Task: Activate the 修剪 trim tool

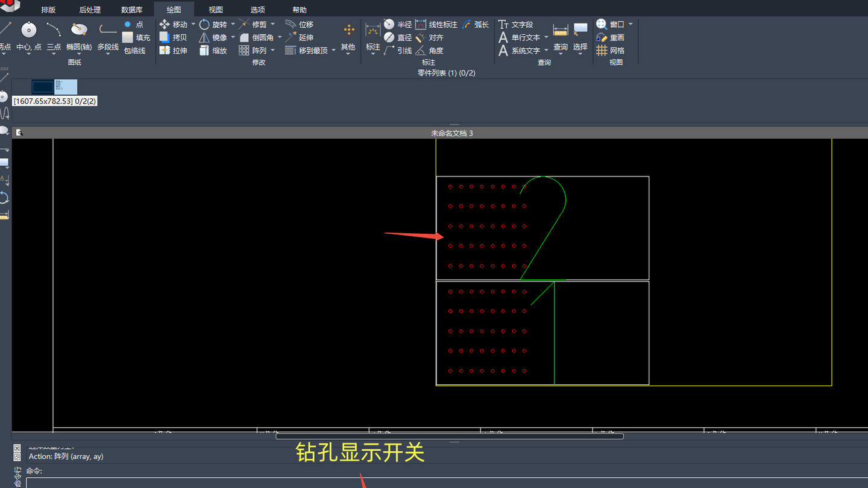Action: (x=253, y=24)
